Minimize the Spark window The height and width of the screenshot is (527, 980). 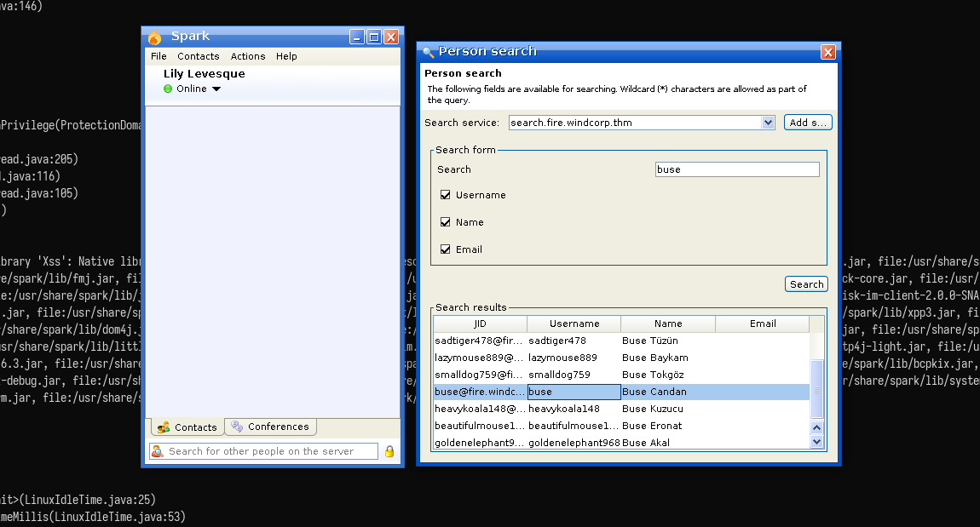[x=356, y=37]
